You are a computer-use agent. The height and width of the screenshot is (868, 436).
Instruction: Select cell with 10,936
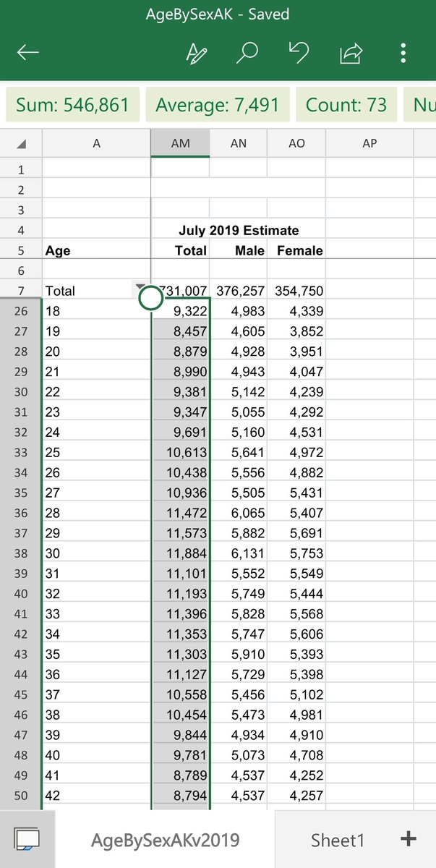181,493
